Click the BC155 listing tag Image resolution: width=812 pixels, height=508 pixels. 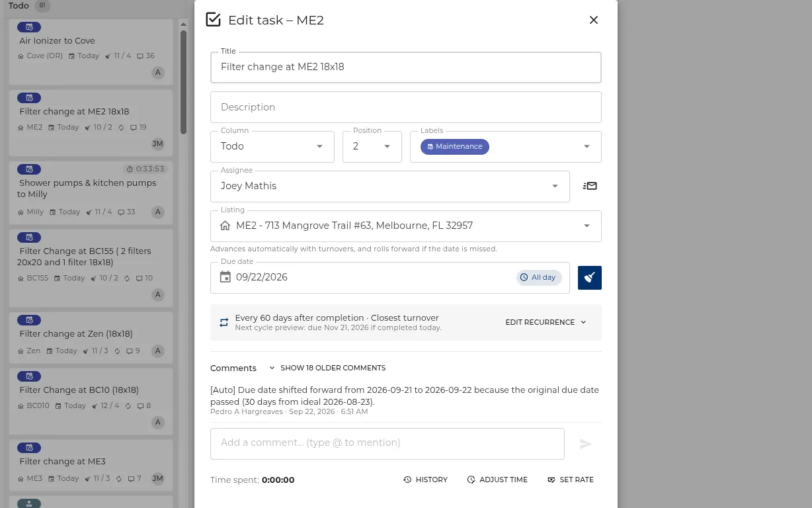[x=33, y=278]
